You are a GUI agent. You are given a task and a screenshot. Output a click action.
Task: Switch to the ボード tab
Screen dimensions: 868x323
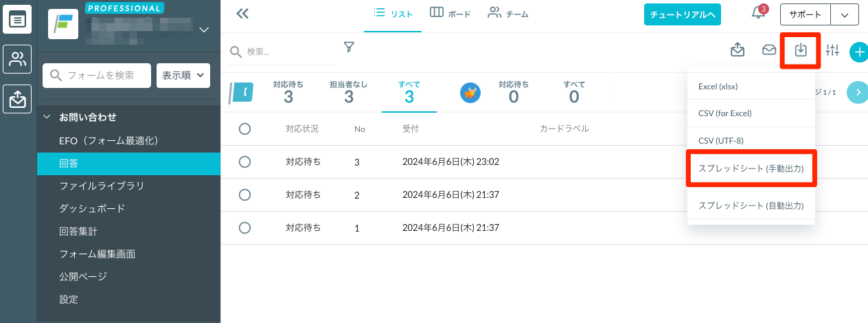[450, 13]
